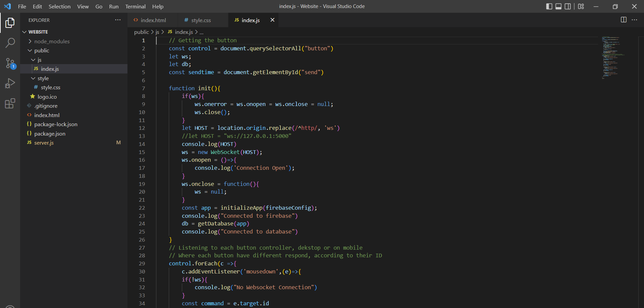The height and width of the screenshot is (308, 644).
Task: Collapse the public folder
Action: click(42, 50)
